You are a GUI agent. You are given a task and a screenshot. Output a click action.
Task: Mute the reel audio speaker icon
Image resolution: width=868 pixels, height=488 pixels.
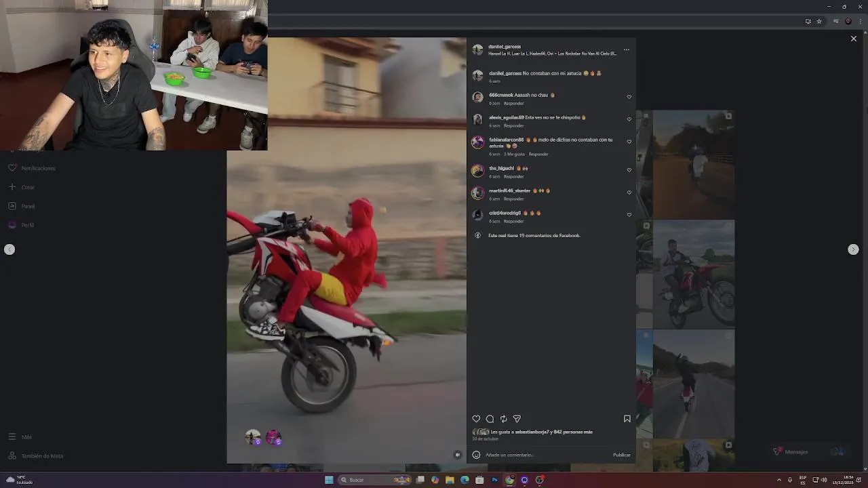(x=458, y=455)
